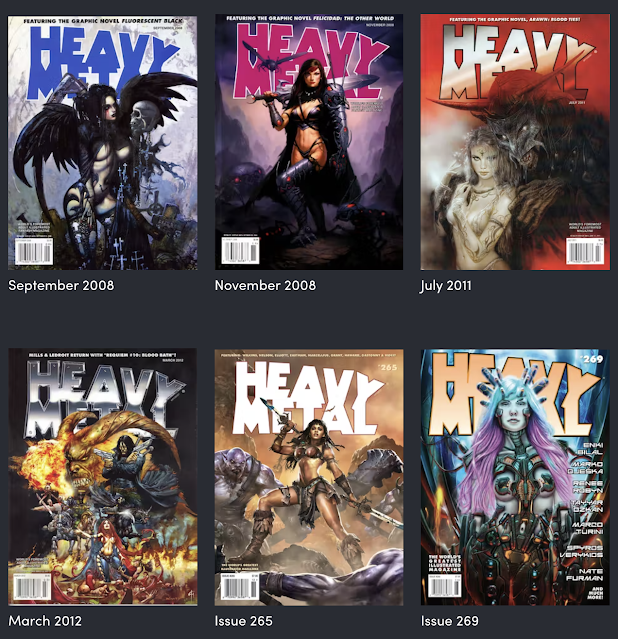This screenshot has height=639, width=618.
Task: Select the white-logo warrior woman cover
Action: [309, 477]
